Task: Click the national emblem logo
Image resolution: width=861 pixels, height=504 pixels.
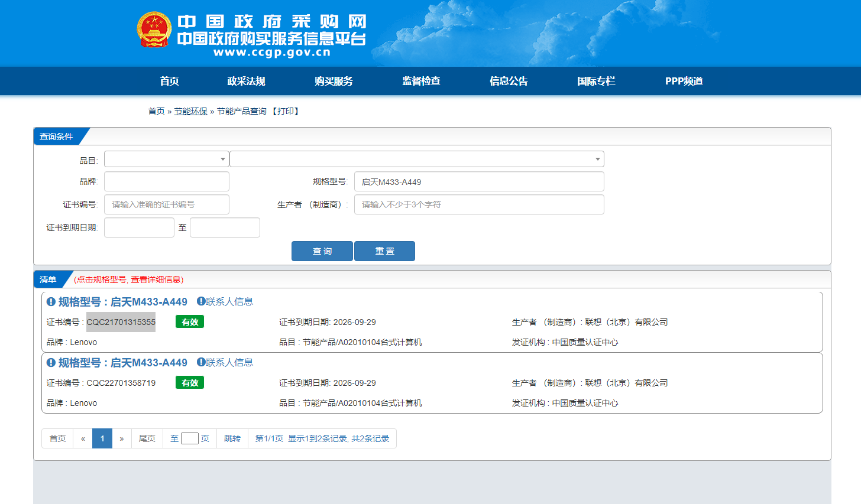Action: [154, 30]
